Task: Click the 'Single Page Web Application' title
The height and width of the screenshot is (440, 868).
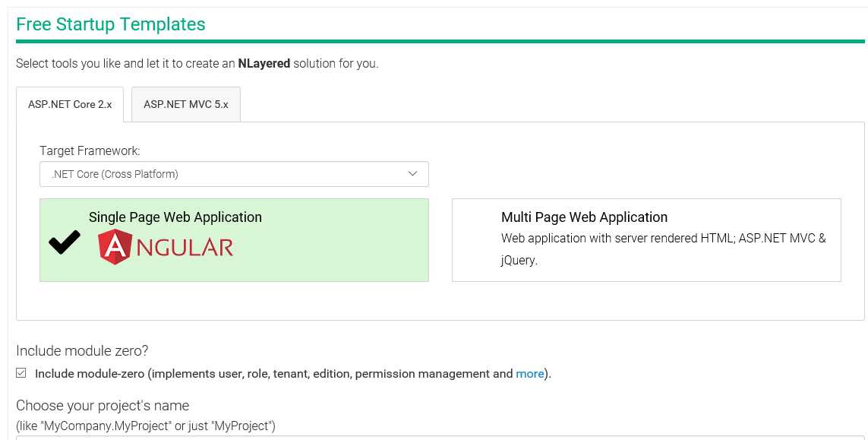Action: pyautogui.click(x=175, y=217)
